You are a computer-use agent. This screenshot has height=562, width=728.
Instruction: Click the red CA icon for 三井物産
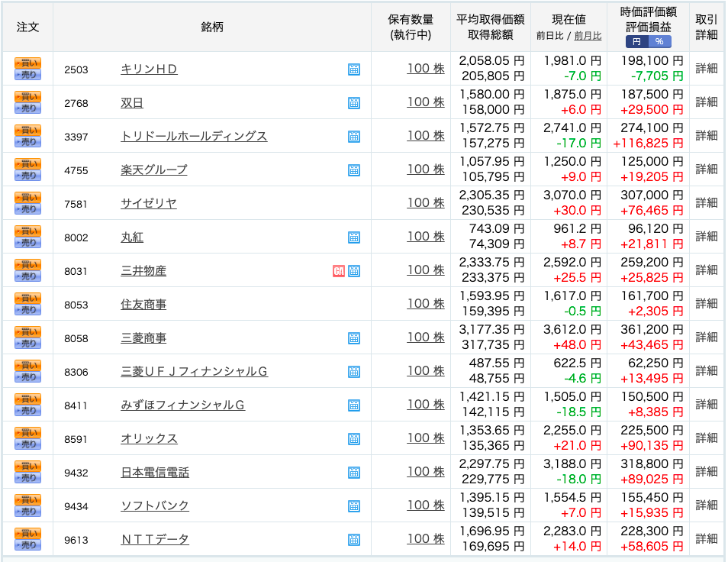pyautogui.click(x=339, y=271)
